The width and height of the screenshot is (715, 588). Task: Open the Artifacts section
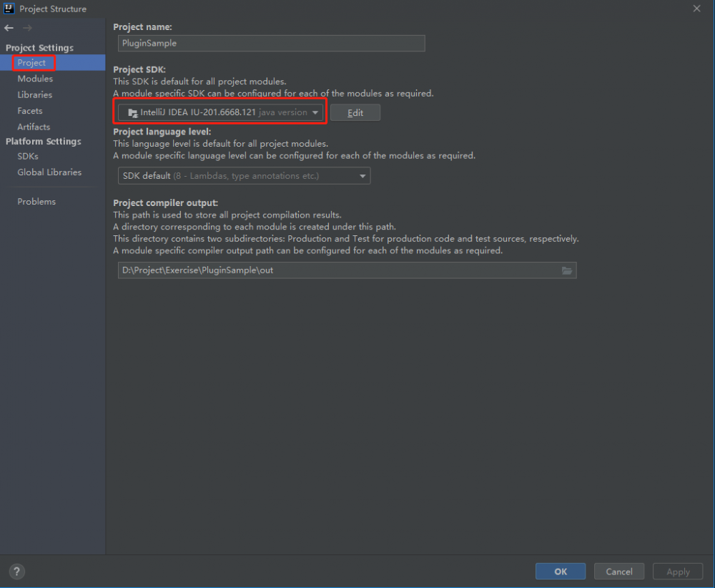click(x=34, y=127)
